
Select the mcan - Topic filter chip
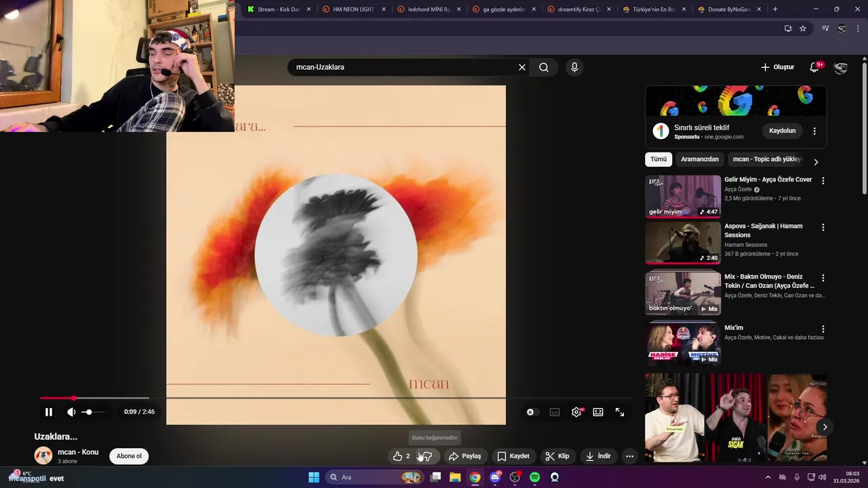[767, 159]
